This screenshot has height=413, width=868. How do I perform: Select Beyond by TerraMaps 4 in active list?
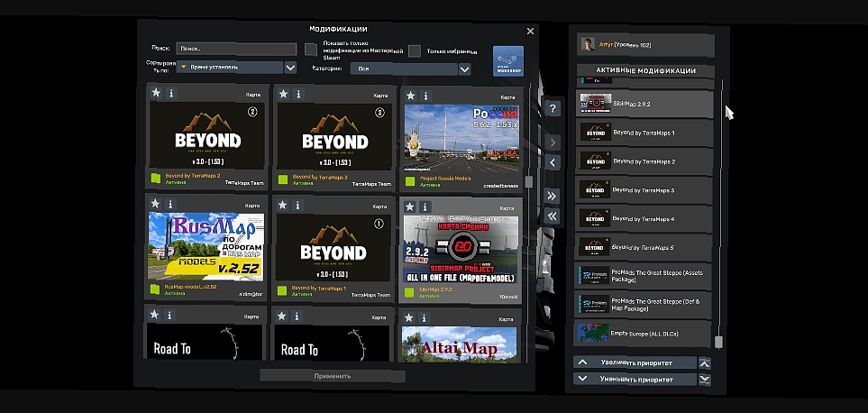(x=644, y=219)
